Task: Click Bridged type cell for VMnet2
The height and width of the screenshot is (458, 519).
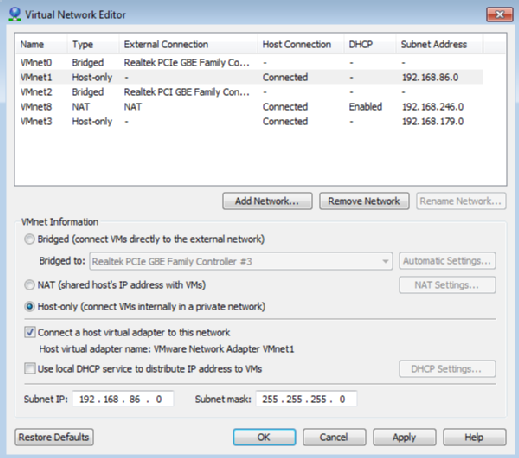Action: [88, 92]
